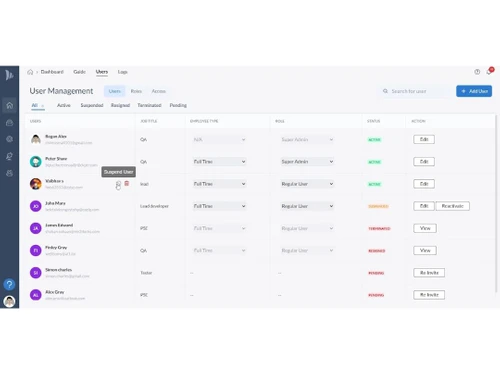Click the third sidebar globe-like icon
Image resolution: width=500 pixels, height=375 pixels.
coord(9,139)
